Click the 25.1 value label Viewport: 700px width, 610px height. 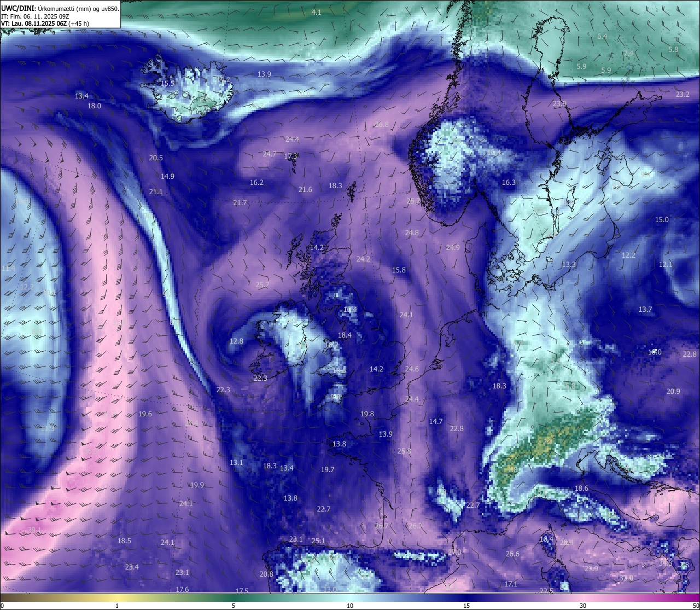coord(318,541)
